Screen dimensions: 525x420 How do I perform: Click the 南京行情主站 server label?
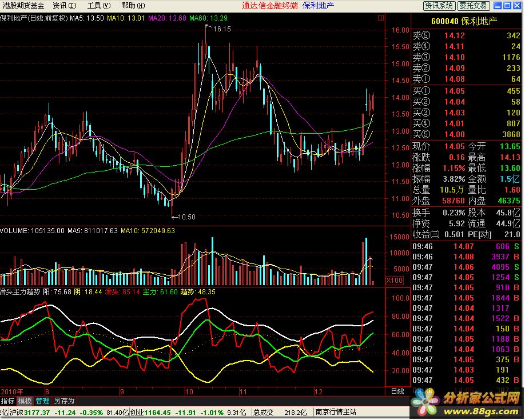coord(336,412)
